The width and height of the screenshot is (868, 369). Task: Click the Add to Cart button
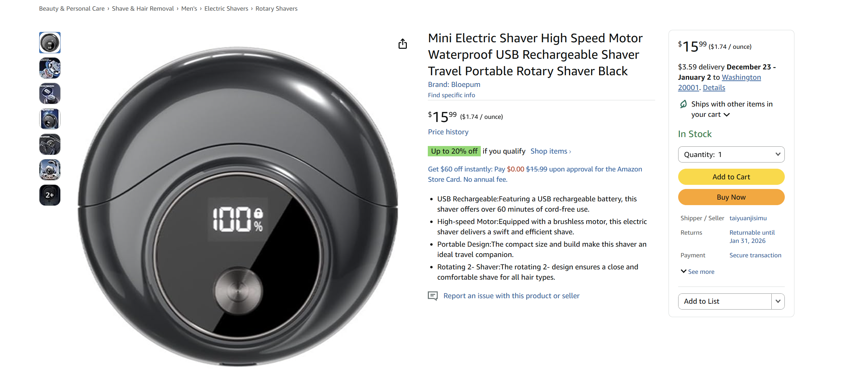pyautogui.click(x=731, y=177)
